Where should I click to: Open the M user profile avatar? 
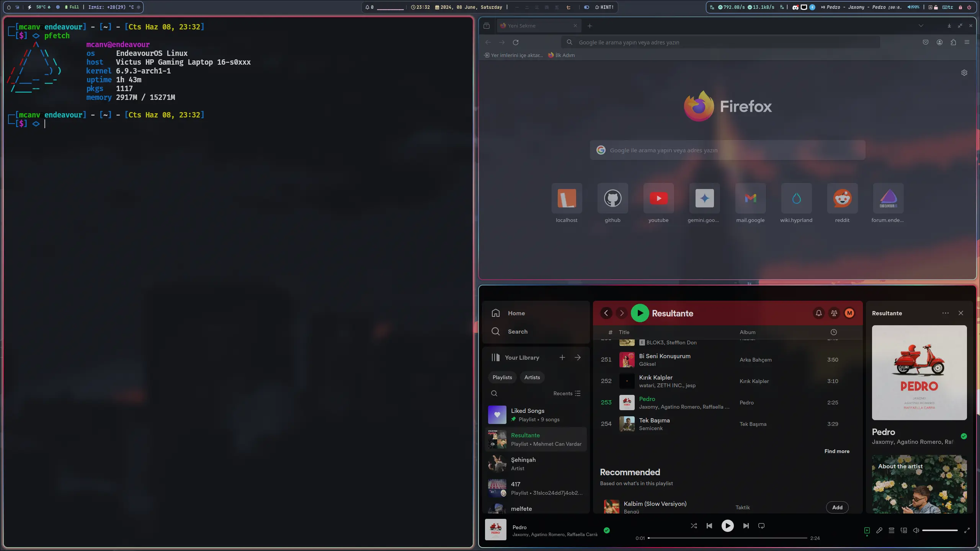849,313
